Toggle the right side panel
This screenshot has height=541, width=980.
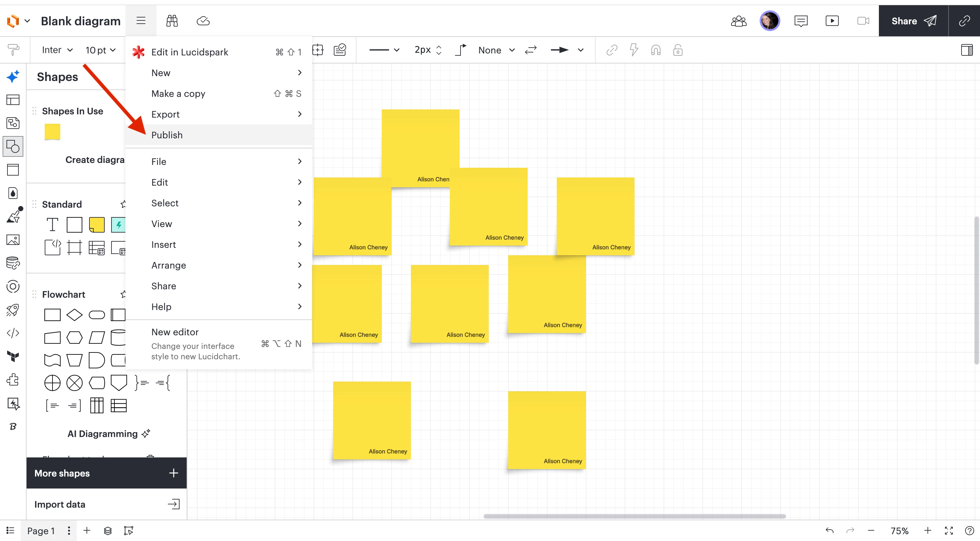click(967, 50)
